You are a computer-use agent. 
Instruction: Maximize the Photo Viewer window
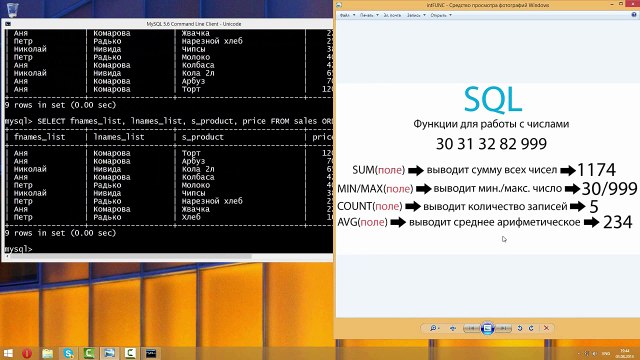coord(621,4)
